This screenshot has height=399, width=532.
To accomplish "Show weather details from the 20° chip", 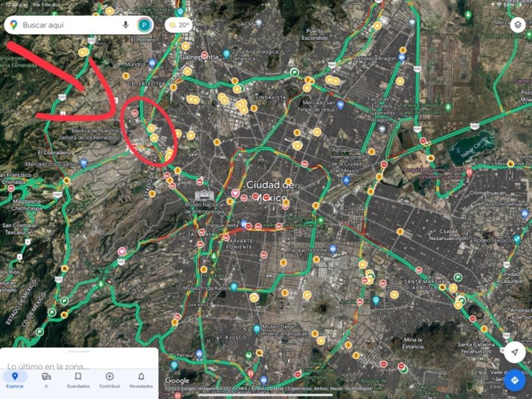I will pos(179,25).
